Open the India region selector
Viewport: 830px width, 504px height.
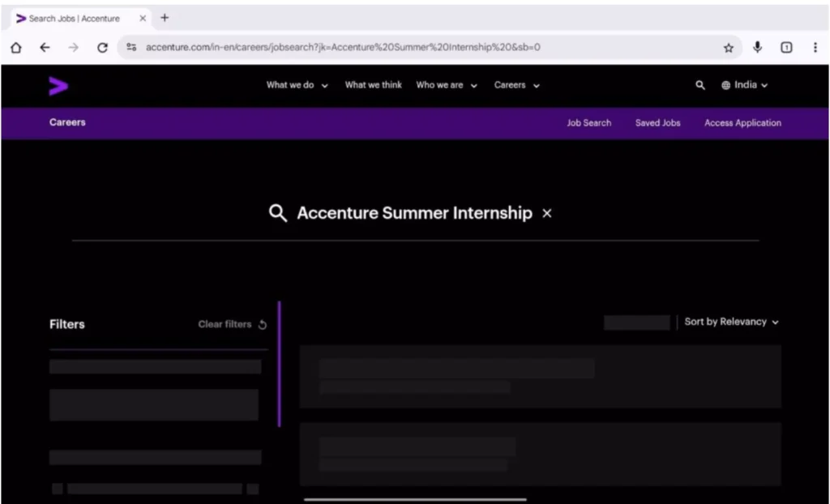coord(744,84)
